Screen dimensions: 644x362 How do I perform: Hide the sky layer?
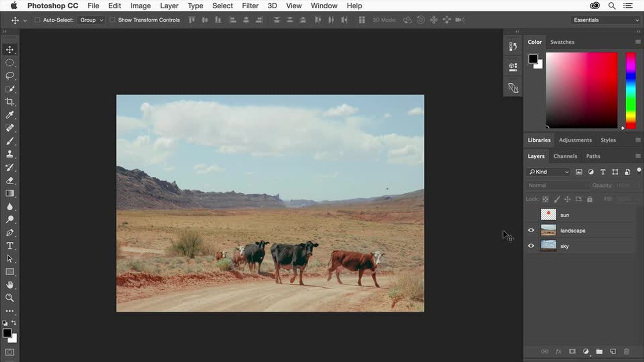[531, 246]
